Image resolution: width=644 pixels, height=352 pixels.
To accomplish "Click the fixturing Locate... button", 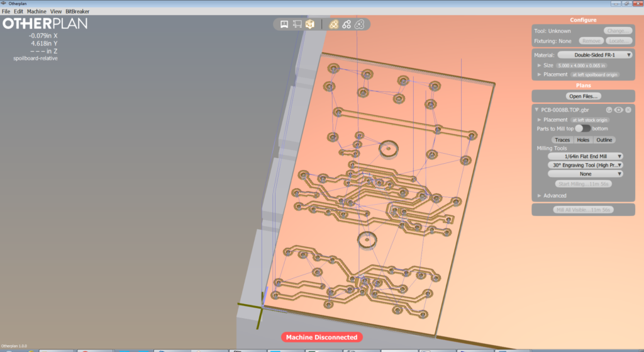I will pos(619,41).
